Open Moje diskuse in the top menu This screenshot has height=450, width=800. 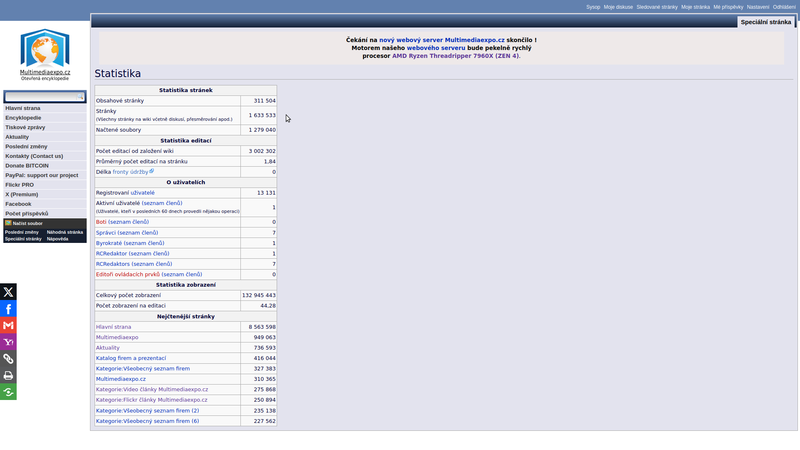pyautogui.click(x=617, y=7)
